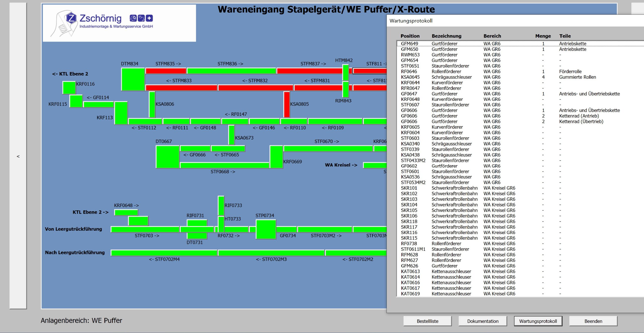Select the green KSA0806 diverter block

click(x=152, y=104)
